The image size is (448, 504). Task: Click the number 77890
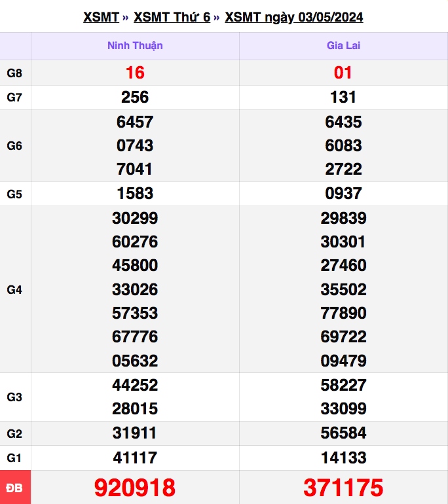click(x=343, y=313)
